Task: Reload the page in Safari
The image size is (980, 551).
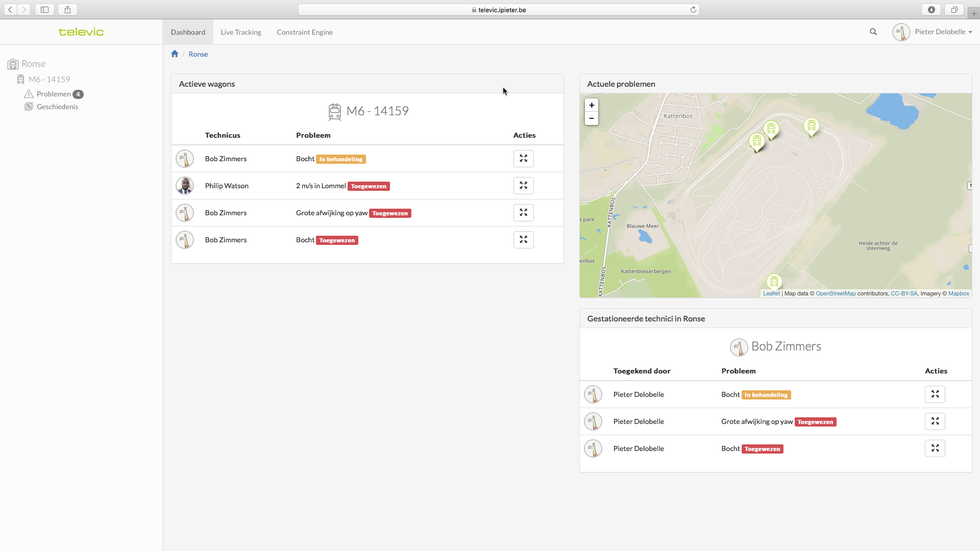Action: 693,10
